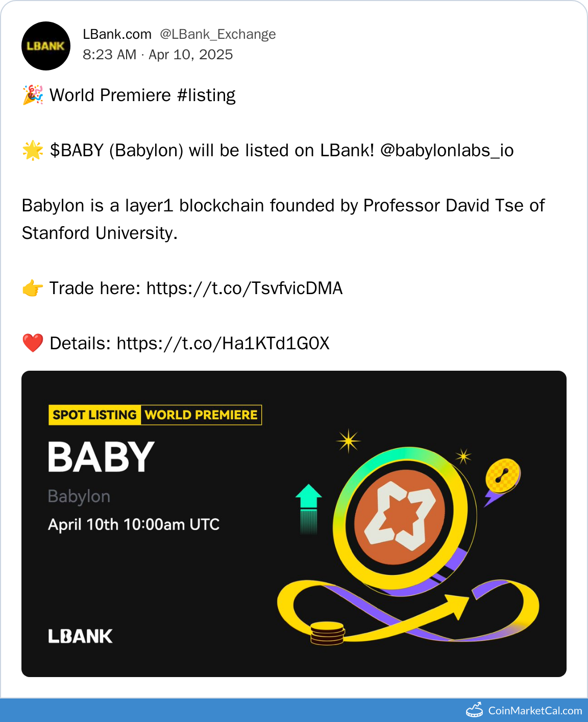Open the #listing hashtag
Image resolution: width=588 pixels, height=722 pixels.
click(206, 95)
